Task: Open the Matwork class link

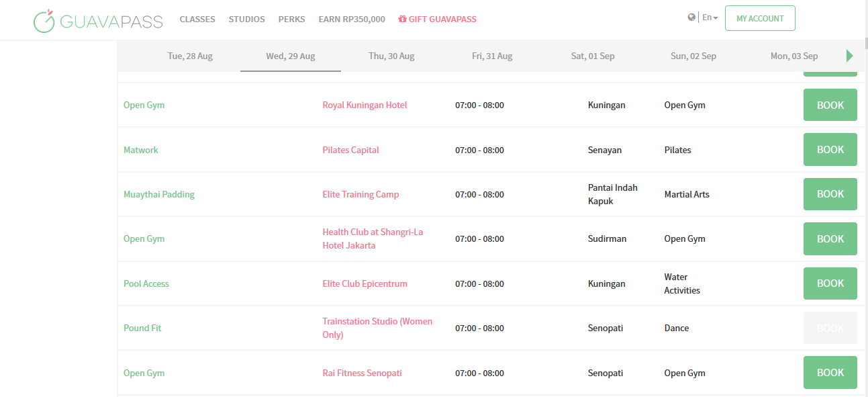Action: [141, 150]
